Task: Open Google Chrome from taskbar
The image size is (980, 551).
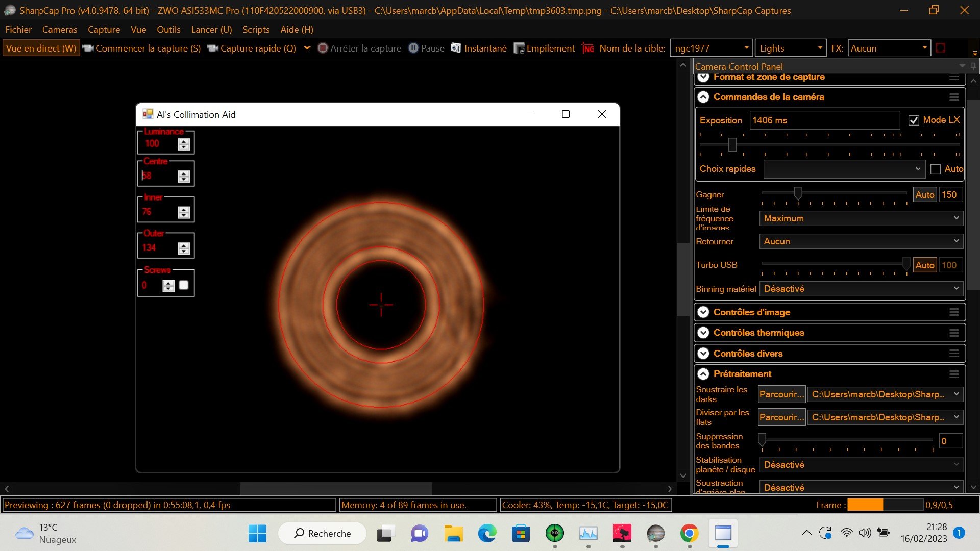Action: click(689, 534)
